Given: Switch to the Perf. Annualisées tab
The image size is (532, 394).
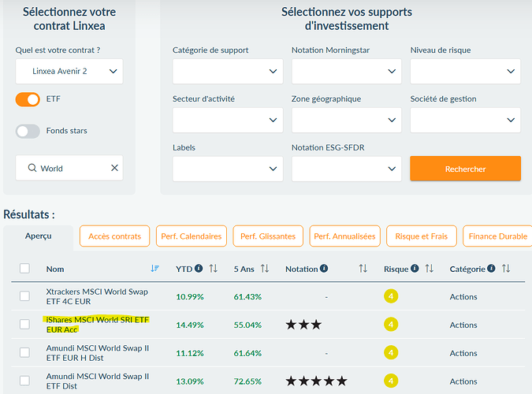Looking at the screenshot, I should [344, 236].
